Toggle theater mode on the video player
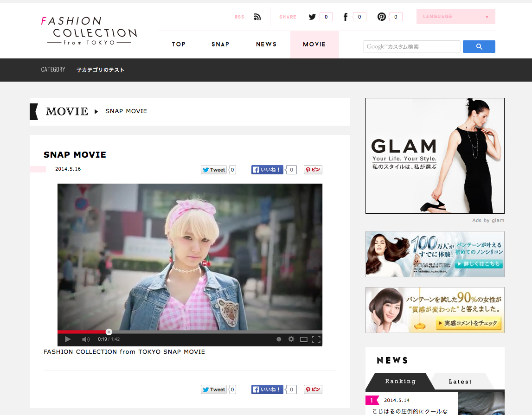This screenshot has height=415, width=532. tap(304, 339)
